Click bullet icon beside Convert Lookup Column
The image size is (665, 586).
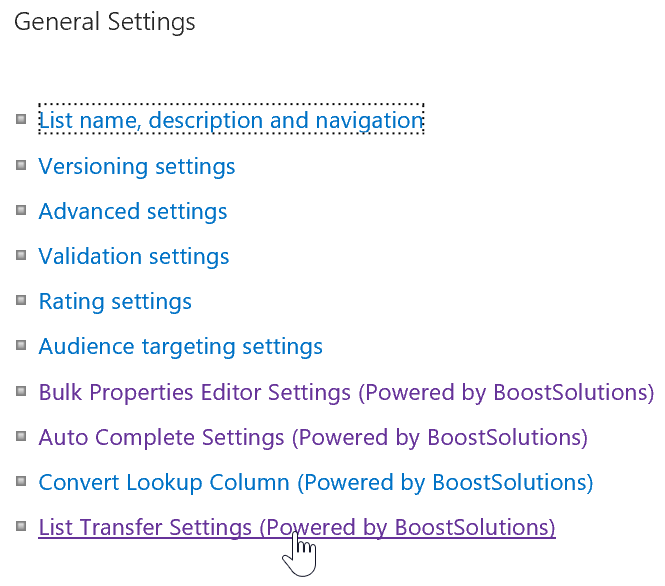[x=21, y=481]
